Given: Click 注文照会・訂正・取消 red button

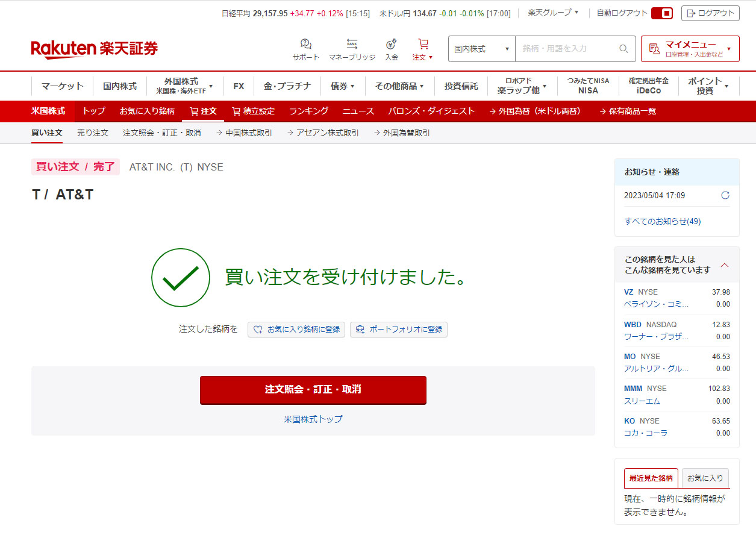Looking at the screenshot, I should 313,390.
